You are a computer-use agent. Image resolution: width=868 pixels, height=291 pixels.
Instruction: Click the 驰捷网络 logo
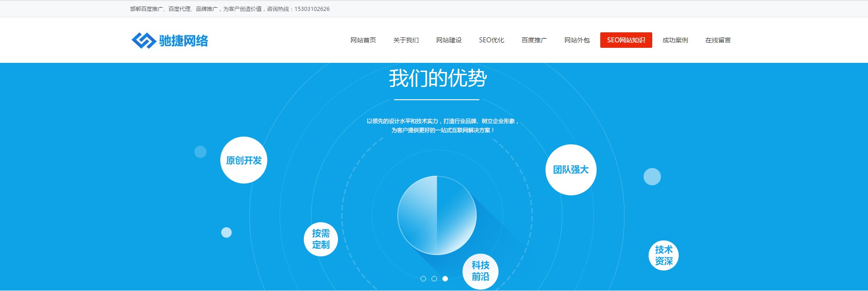pos(170,41)
